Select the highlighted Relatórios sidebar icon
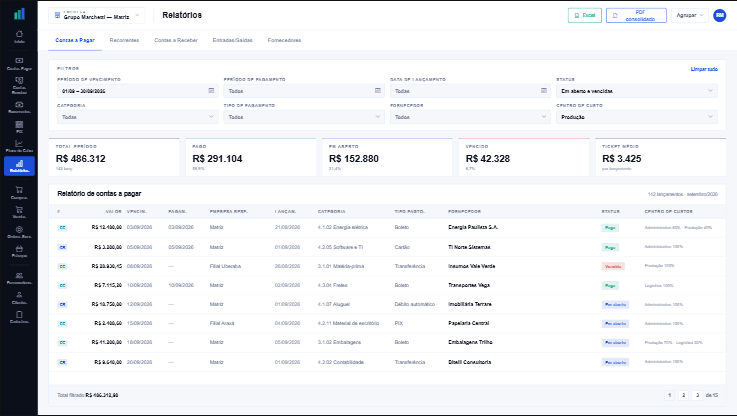 click(19, 166)
